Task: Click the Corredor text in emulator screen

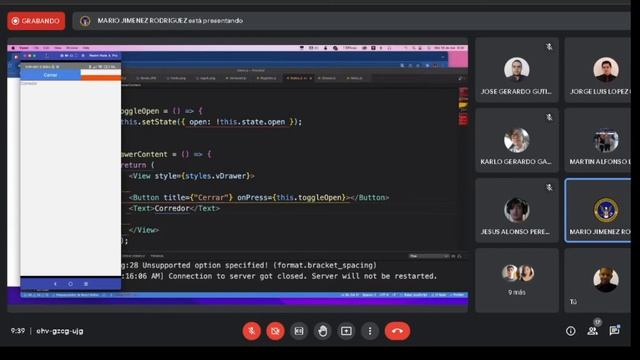Action: [29, 84]
